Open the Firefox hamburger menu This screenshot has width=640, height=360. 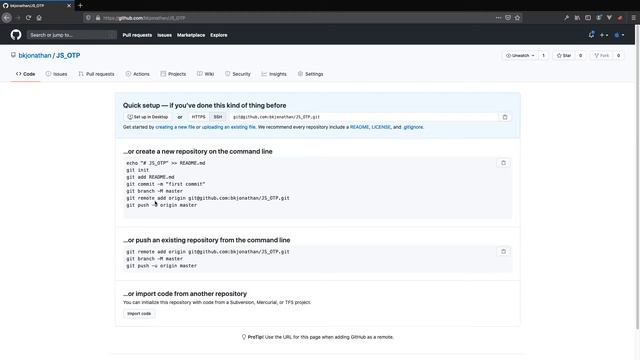point(633,18)
